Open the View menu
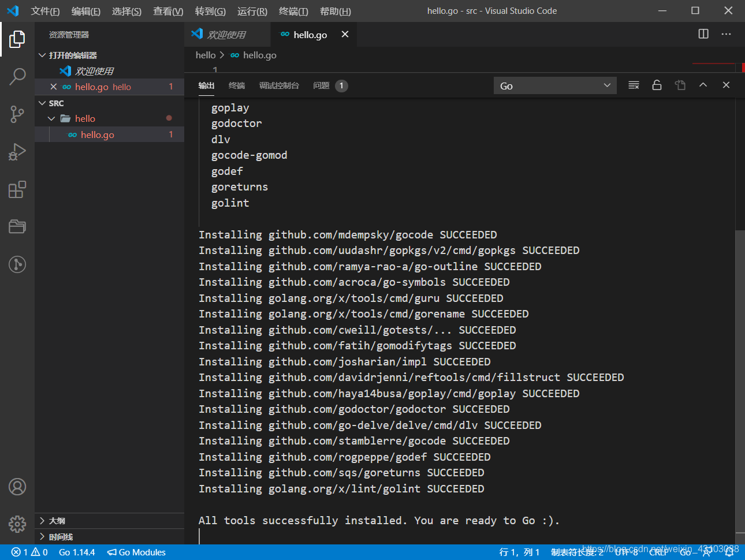The height and width of the screenshot is (560, 745). point(168,11)
